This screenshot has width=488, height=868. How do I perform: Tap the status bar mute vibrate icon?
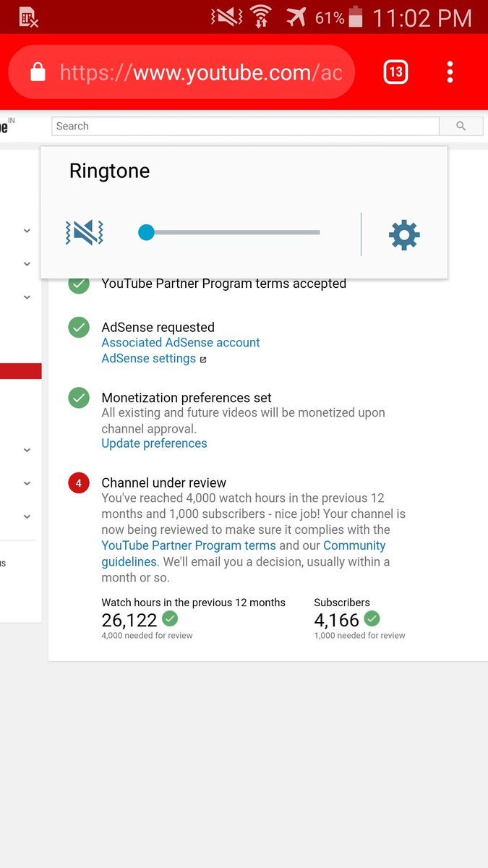pos(226,17)
